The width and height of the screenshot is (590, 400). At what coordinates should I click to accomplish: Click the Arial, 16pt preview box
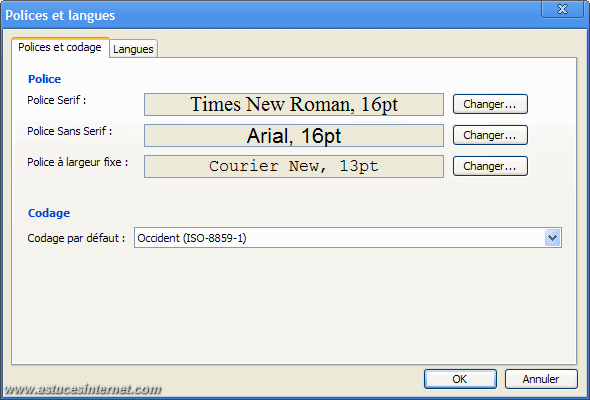point(293,135)
